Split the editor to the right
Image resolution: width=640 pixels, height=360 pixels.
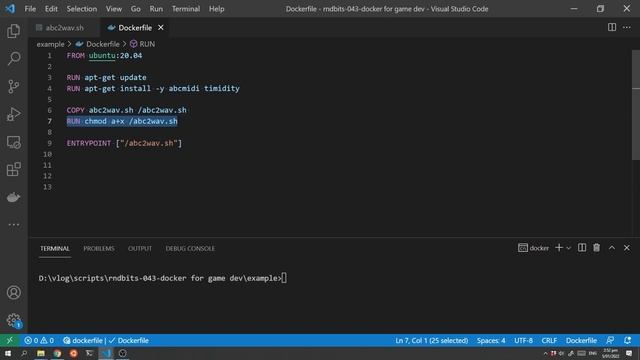coord(612,27)
